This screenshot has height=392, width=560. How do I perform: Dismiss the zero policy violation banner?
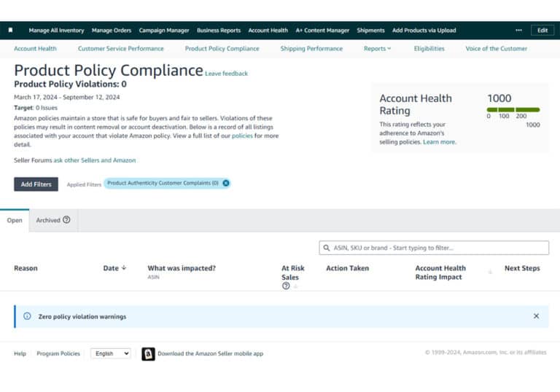point(536,316)
